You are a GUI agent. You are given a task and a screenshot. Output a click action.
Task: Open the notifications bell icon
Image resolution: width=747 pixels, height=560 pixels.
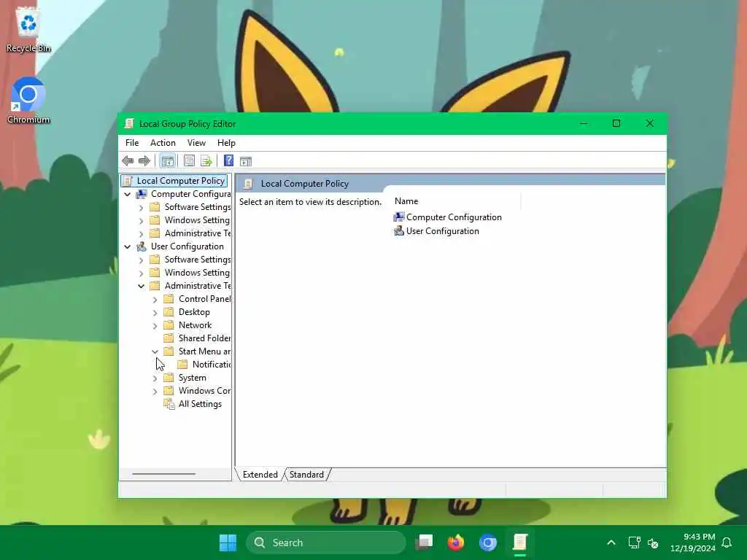pyautogui.click(x=727, y=542)
